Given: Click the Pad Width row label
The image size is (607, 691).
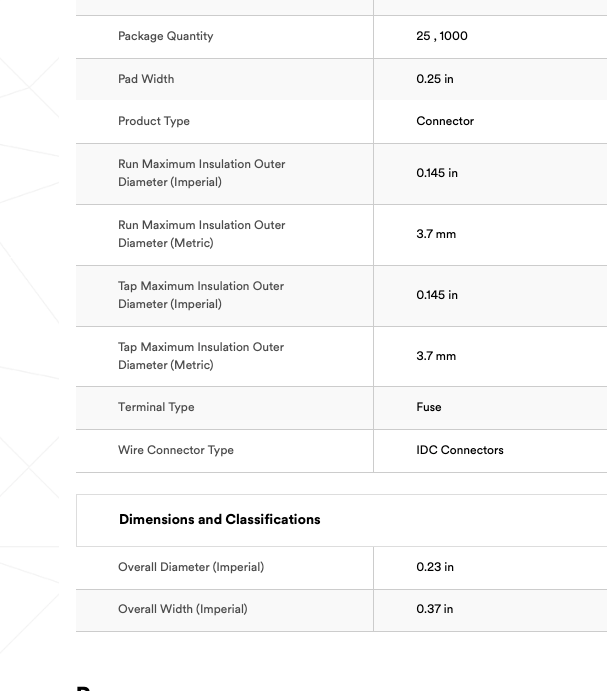Looking at the screenshot, I should (x=146, y=79).
